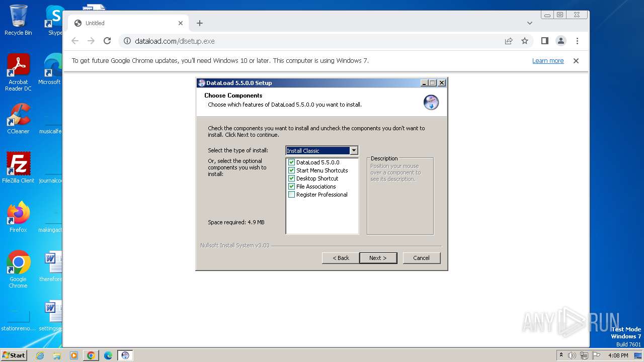Click the Next button
Viewport: 644px width, 362px height.
pos(378,258)
